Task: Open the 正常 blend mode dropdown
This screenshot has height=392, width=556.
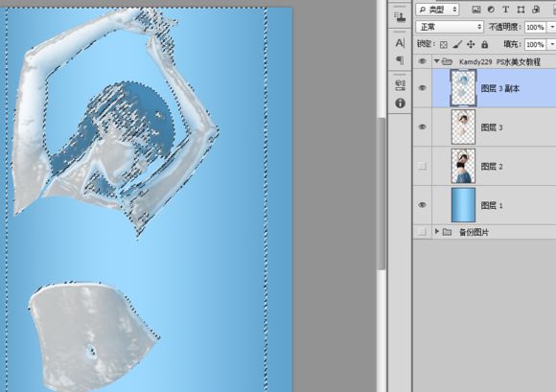Action: click(450, 27)
